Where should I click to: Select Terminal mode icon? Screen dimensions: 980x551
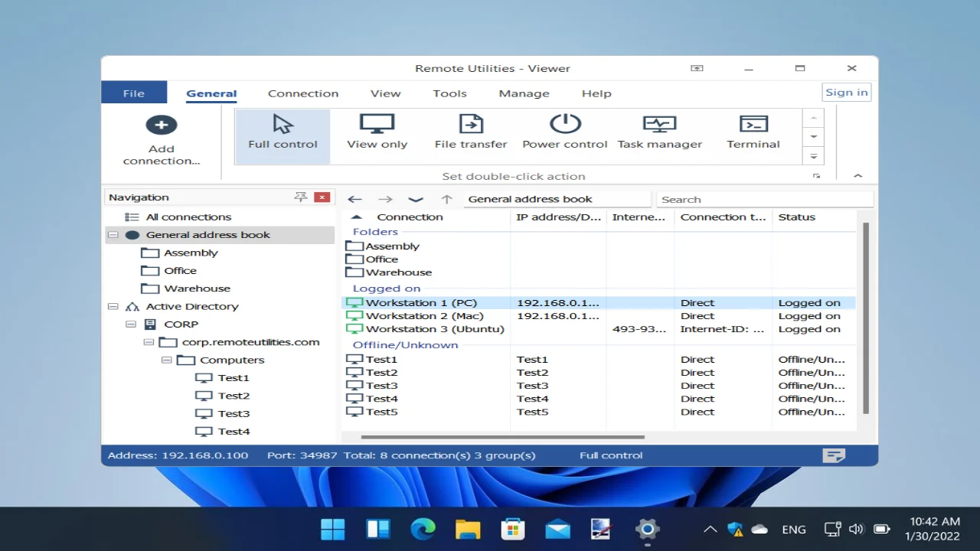753,124
